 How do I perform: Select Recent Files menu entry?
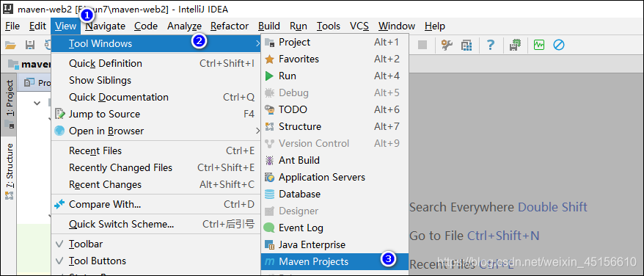pos(156,151)
